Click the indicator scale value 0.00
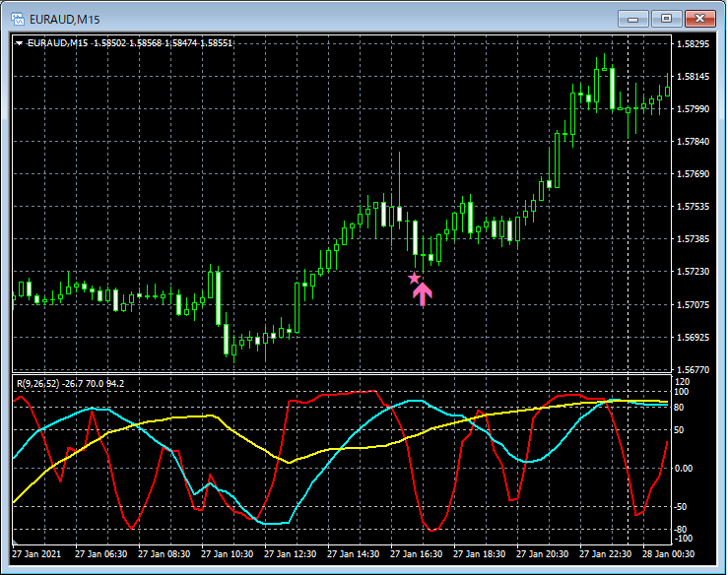 [684, 469]
